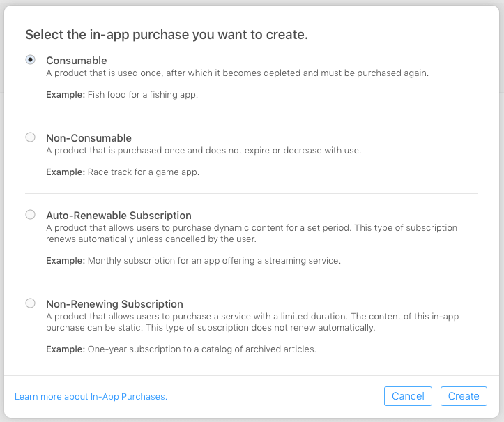Choose the Non-Consumable radio button
504x422 pixels.
coord(30,137)
